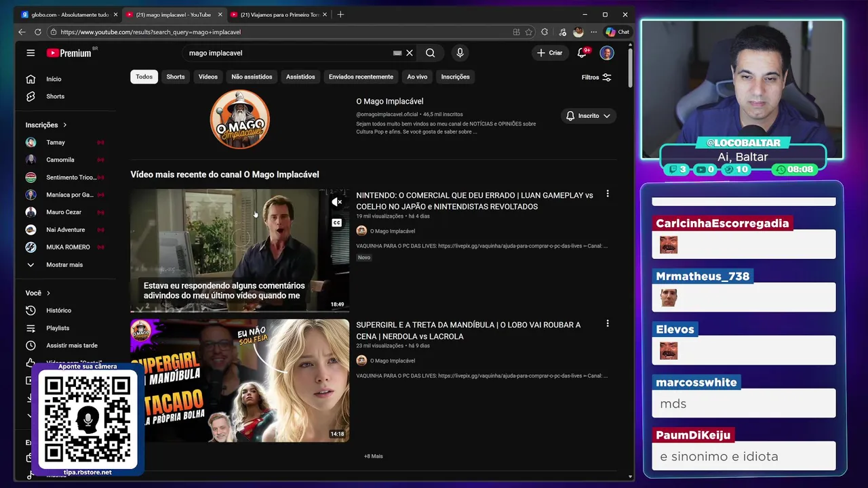Open the Nintendo video title link
Viewport: 868px width, 488px height.
click(x=475, y=201)
